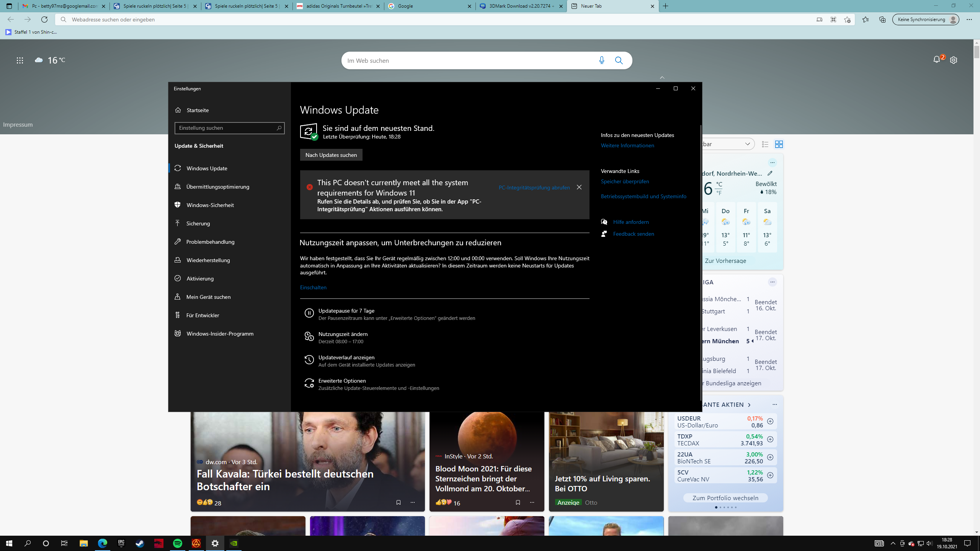Click the Einstellung suchen search field
The width and height of the screenshot is (980, 551).
click(x=226, y=128)
